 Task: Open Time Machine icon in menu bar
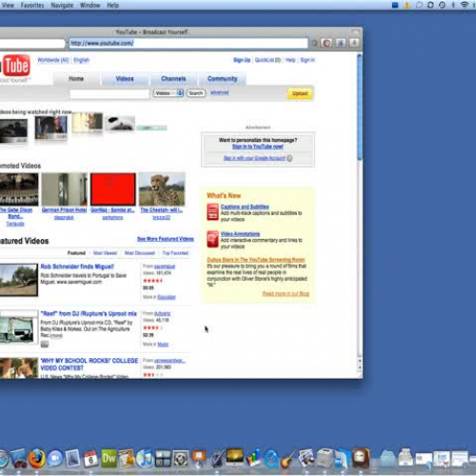point(442,5)
